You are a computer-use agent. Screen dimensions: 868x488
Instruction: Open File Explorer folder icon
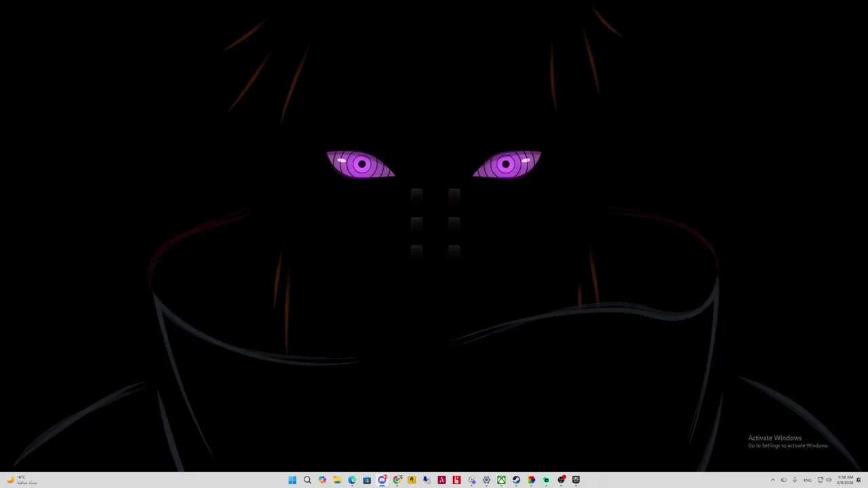tap(337, 480)
